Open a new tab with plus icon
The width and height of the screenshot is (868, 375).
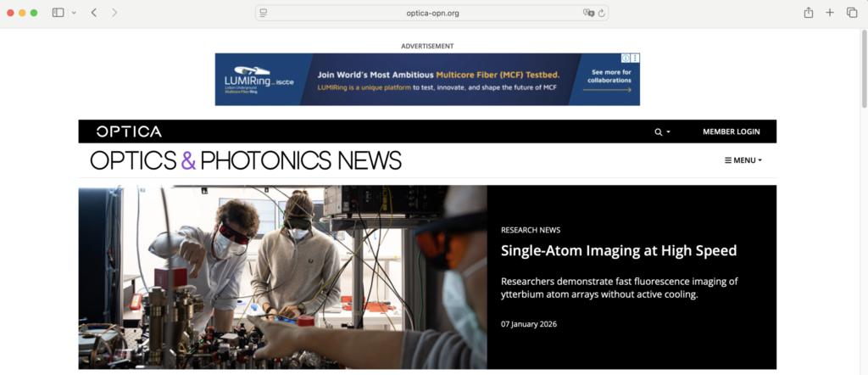(830, 13)
